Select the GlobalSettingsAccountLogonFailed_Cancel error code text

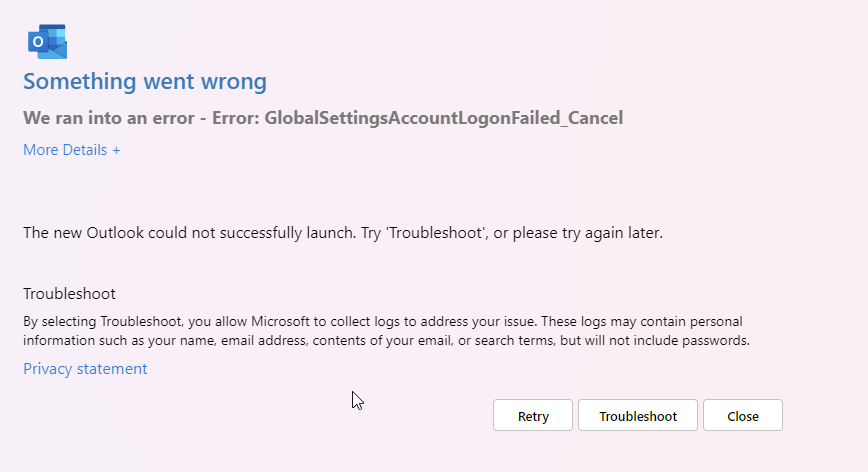pos(443,118)
